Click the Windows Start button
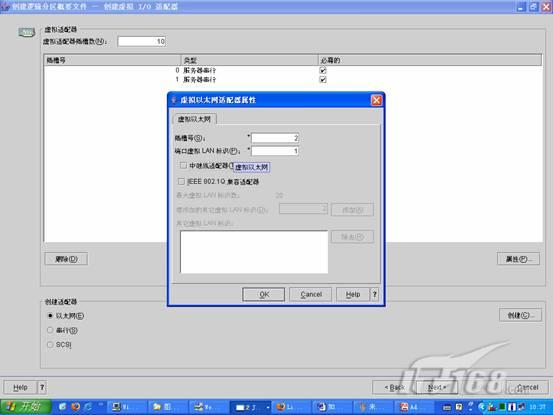This screenshot has width=553, height=415. pos(25,407)
